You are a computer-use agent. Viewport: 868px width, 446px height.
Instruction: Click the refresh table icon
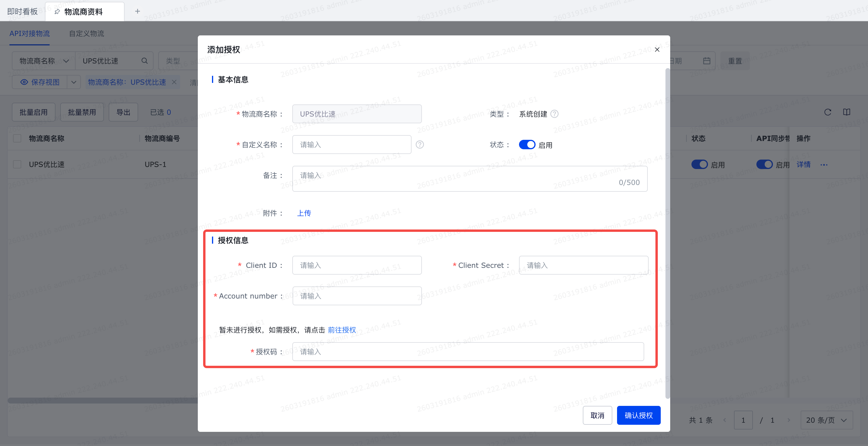828,112
